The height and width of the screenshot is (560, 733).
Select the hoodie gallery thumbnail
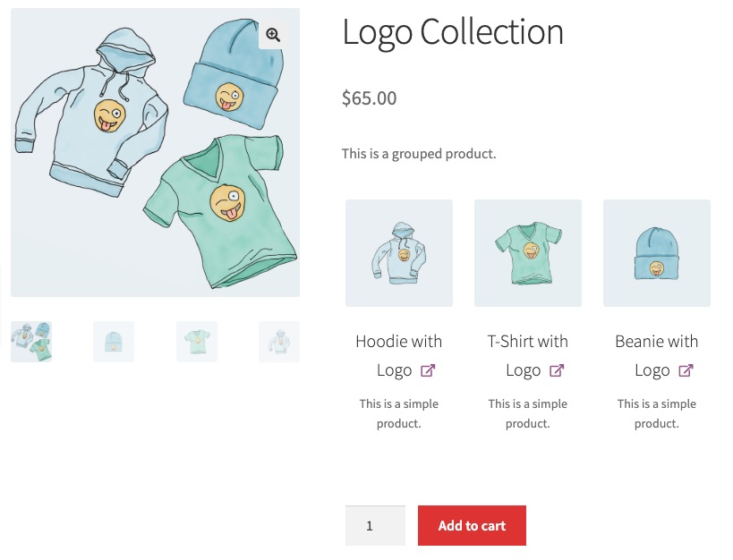tap(279, 342)
